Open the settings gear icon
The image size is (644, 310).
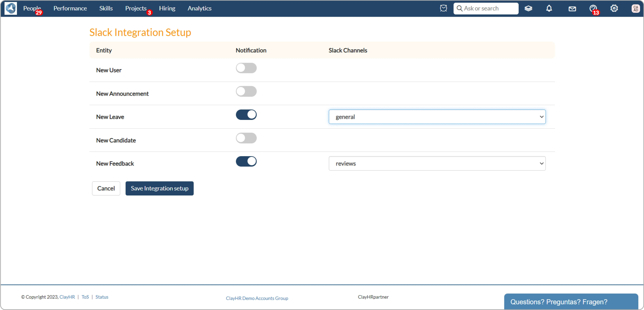point(614,9)
